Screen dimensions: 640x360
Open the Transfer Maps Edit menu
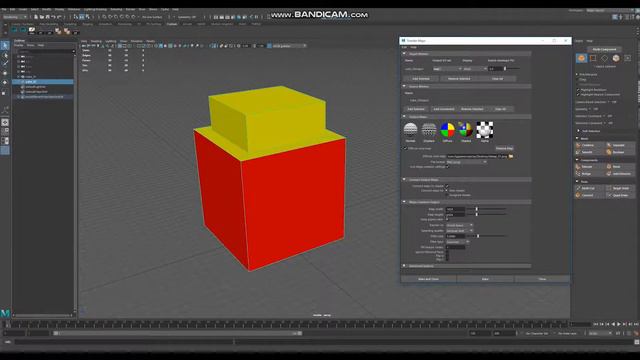tap(404, 47)
